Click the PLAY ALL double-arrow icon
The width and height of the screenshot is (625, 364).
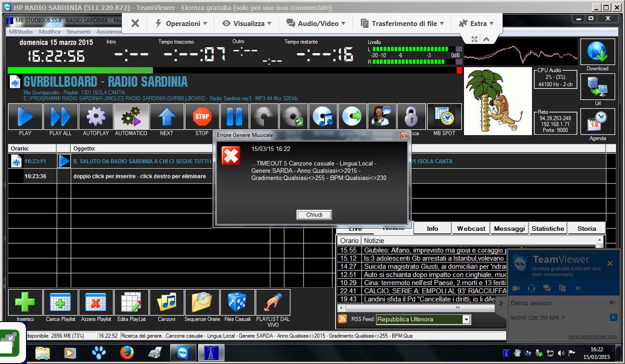point(61,117)
